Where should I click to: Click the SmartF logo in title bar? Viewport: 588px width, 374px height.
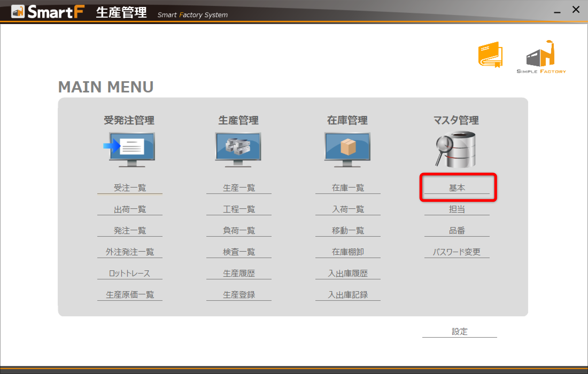coord(48,12)
